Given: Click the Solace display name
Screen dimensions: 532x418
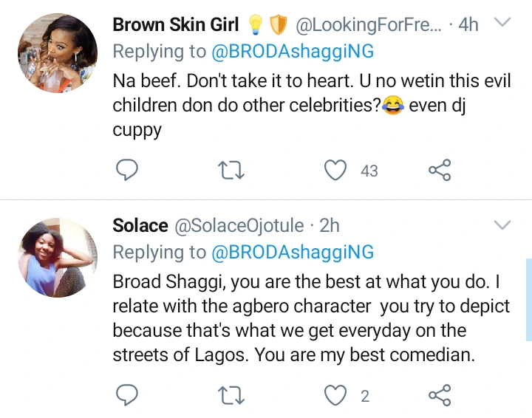Looking at the screenshot, I should coord(140,226).
